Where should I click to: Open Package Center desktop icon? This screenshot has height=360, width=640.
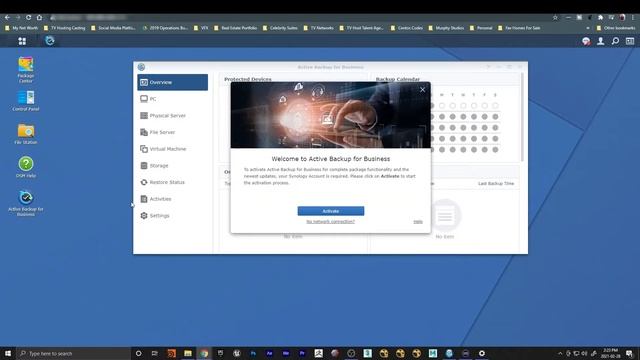click(26, 70)
